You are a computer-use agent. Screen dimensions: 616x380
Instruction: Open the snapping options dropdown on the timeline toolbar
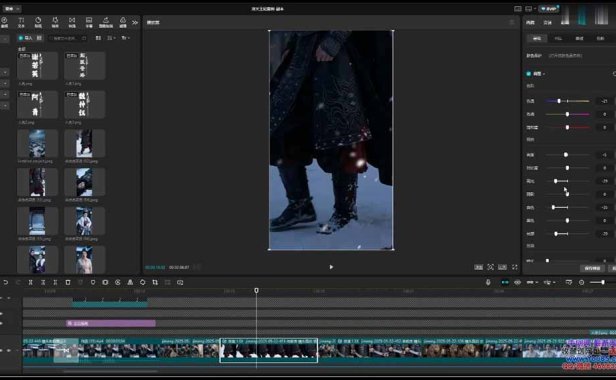(x=549, y=282)
